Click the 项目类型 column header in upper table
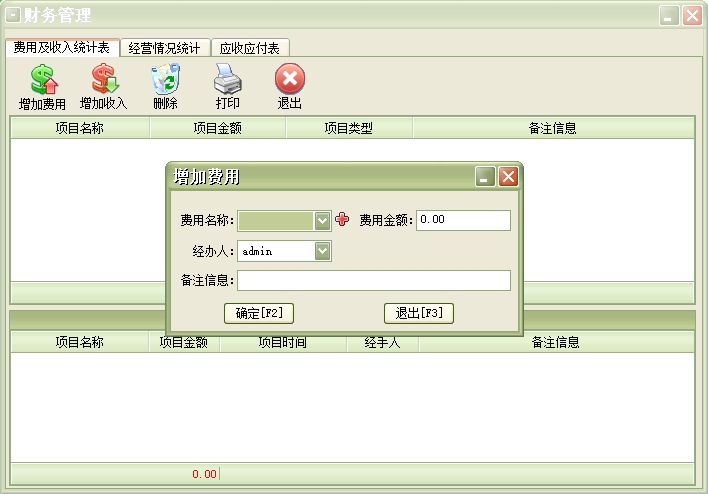 click(349, 128)
